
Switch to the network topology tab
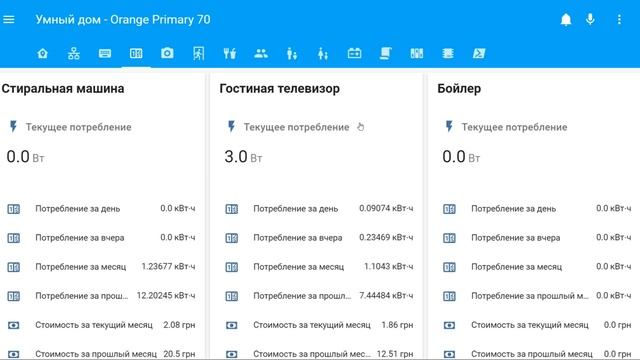click(x=74, y=53)
